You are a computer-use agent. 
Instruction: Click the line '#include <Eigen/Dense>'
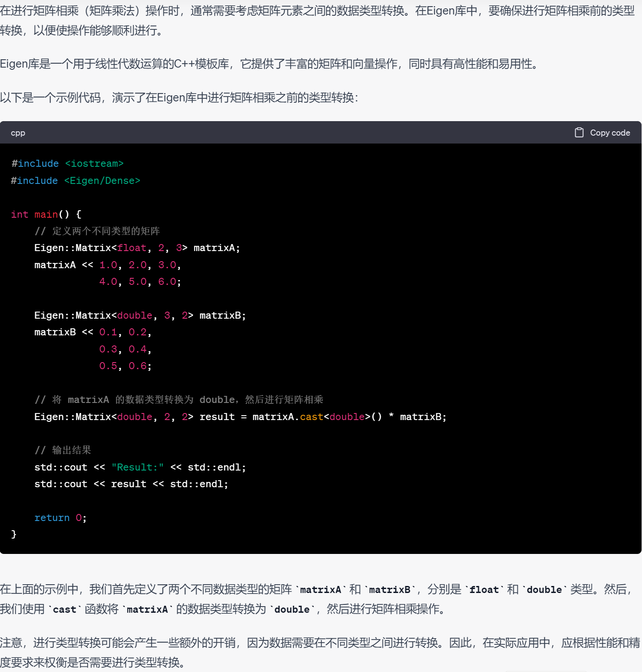75,181
